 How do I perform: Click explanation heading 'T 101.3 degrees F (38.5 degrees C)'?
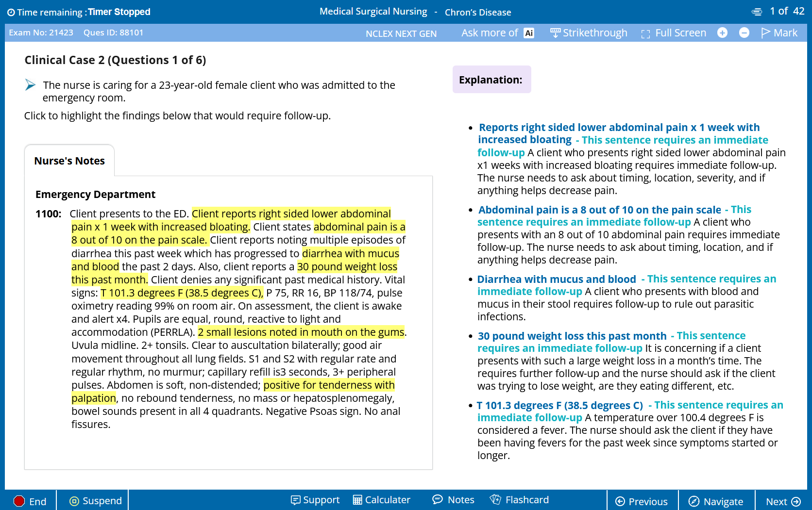[559, 406]
